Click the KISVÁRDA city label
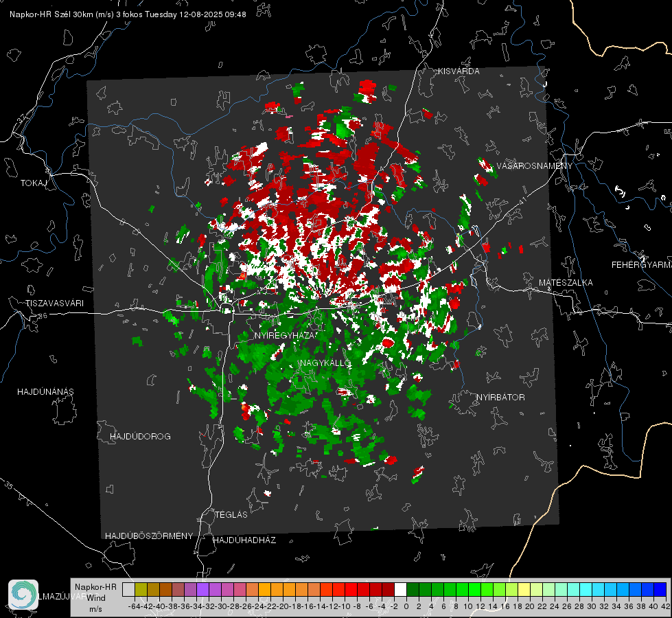Image resolution: width=672 pixels, height=618 pixels. [459, 71]
